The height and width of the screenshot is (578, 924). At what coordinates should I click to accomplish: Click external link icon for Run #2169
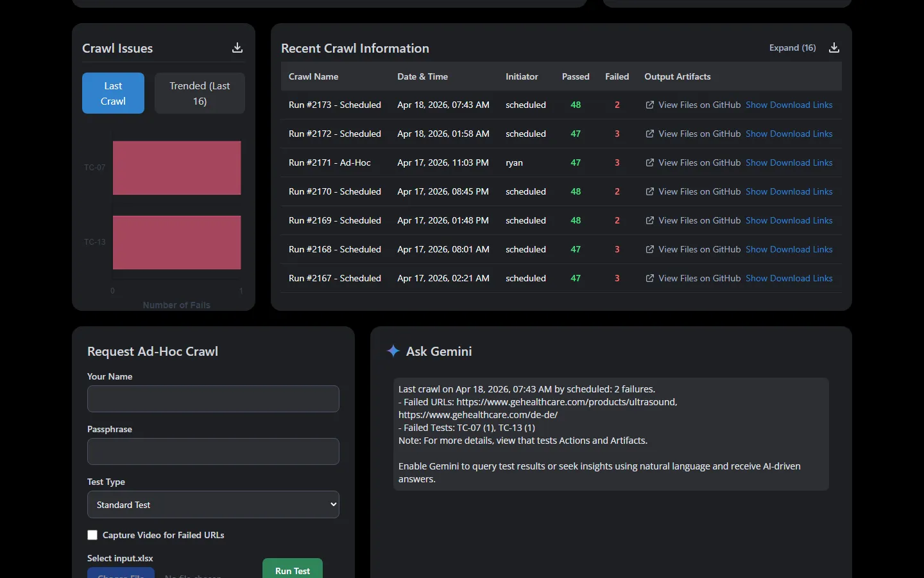coord(649,221)
